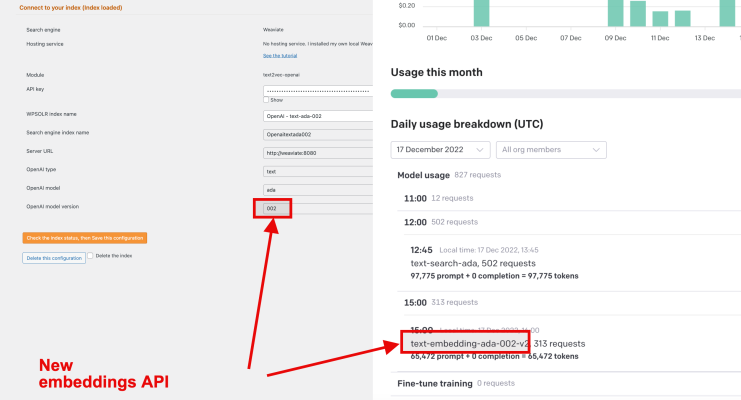Click the 03 Dec usage bar
Image resolution: width=741 pixels, height=400 pixels.
[x=482, y=13]
